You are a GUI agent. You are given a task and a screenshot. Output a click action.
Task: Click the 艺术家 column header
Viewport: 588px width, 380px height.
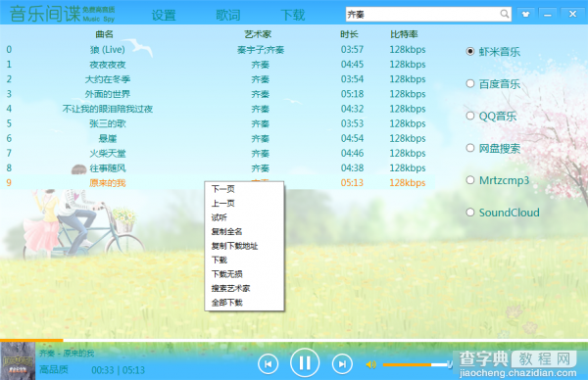tap(258, 34)
